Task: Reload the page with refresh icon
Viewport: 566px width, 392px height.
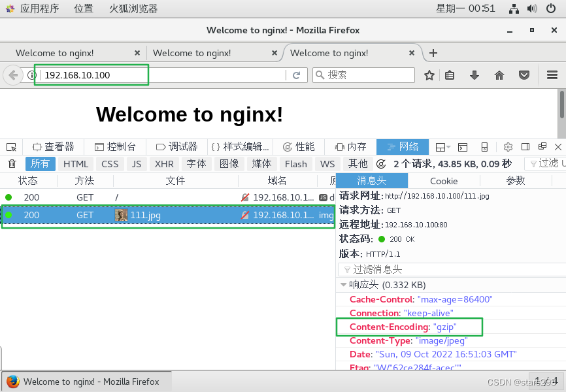Action: click(x=296, y=75)
